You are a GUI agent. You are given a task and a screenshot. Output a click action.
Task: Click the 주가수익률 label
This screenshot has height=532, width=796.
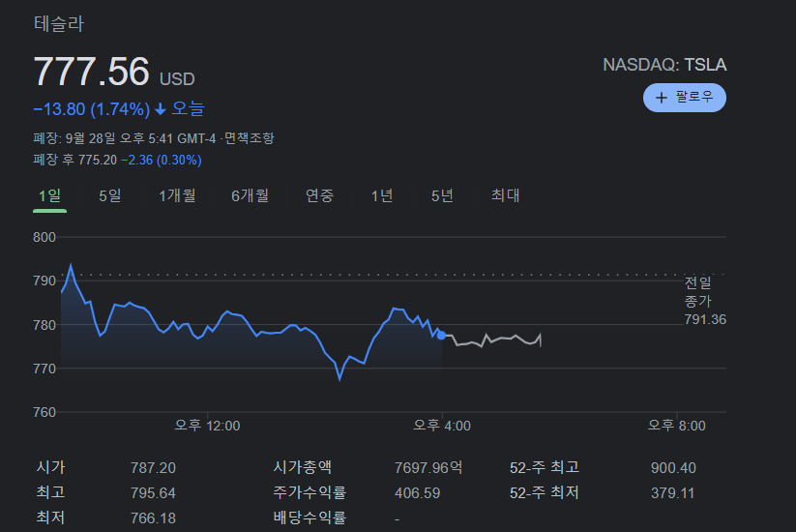coord(310,492)
